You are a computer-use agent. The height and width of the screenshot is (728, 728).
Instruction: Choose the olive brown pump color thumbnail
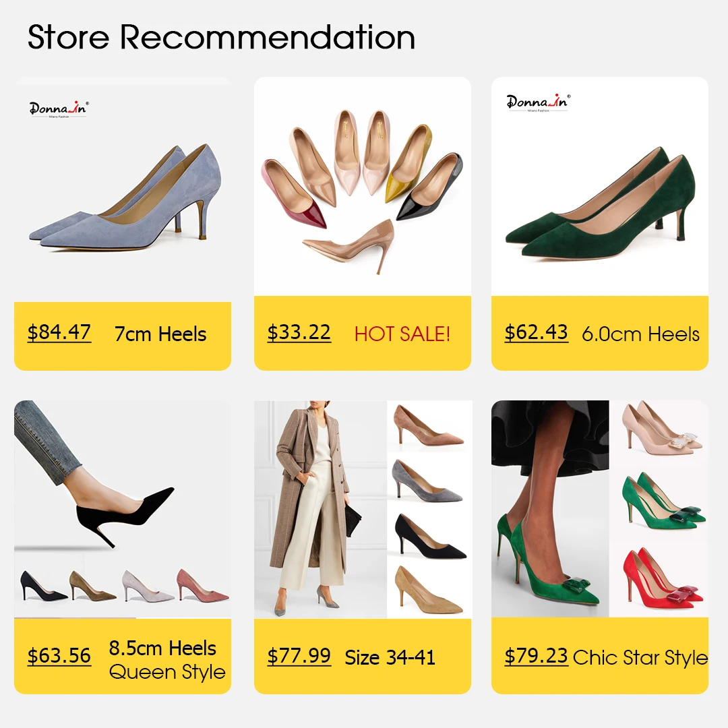tap(92, 586)
